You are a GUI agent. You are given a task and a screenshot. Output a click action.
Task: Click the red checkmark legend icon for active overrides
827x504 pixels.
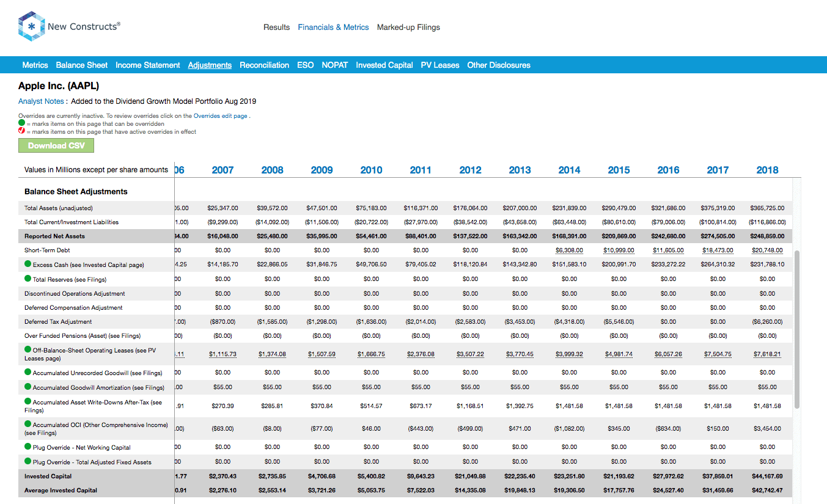pos(21,131)
